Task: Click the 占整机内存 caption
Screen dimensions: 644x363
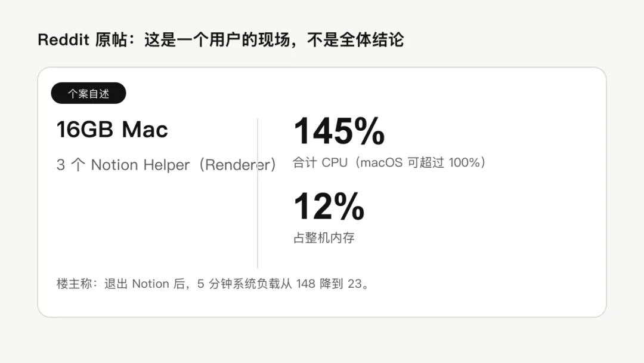Action: 324,238
